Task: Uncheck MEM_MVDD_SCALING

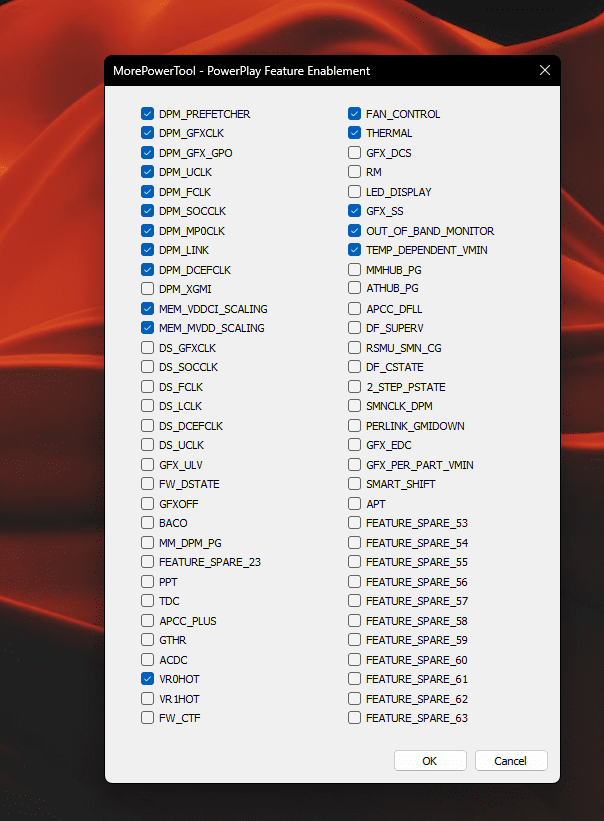Action: coord(147,328)
